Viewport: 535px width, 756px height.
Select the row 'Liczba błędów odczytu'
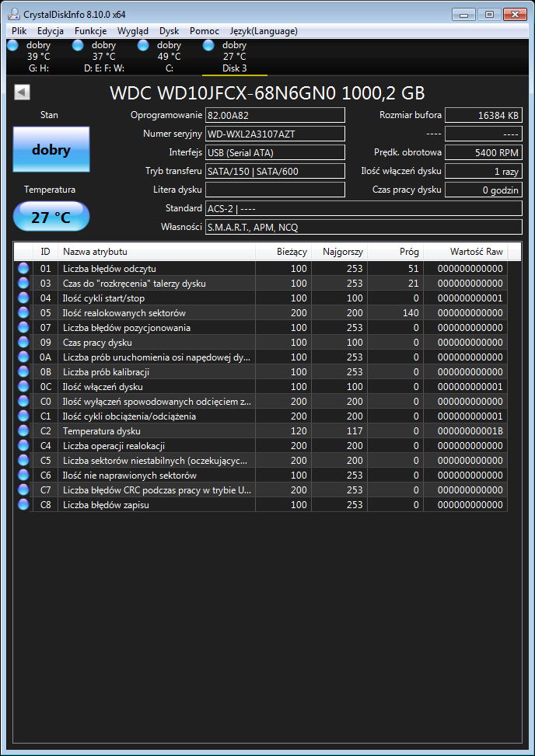tap(261, 269)
